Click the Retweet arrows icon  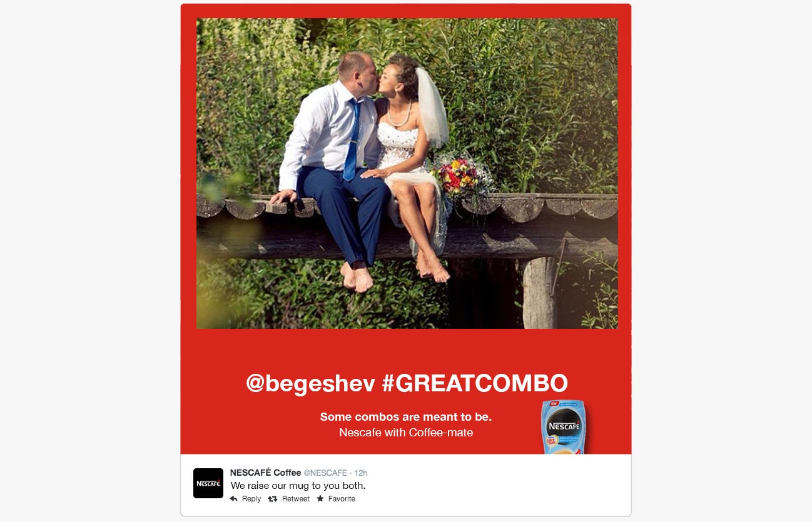[273, 499]
